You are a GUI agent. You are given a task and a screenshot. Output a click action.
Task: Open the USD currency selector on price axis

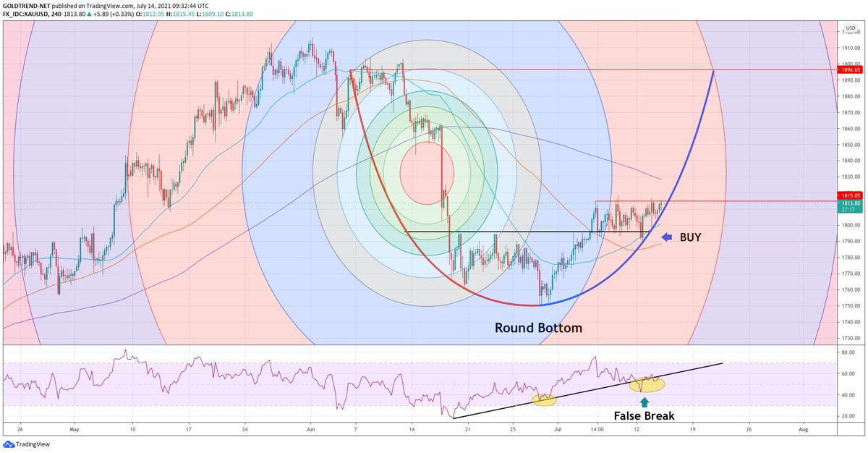click(x=849, y=28)
